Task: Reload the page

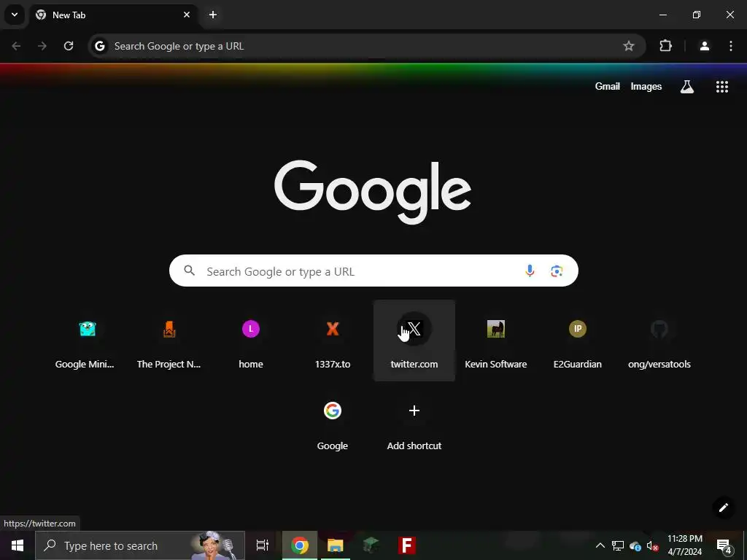Action: 69,46
